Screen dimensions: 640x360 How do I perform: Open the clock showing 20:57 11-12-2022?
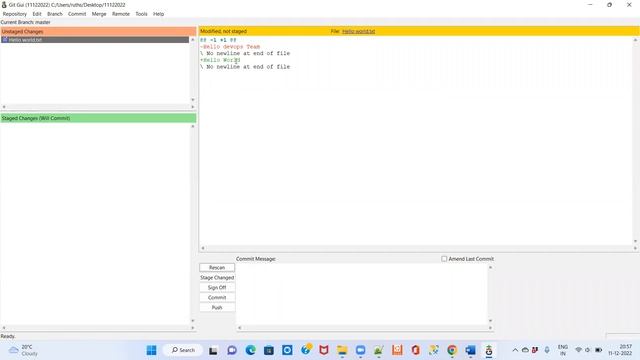620,350
